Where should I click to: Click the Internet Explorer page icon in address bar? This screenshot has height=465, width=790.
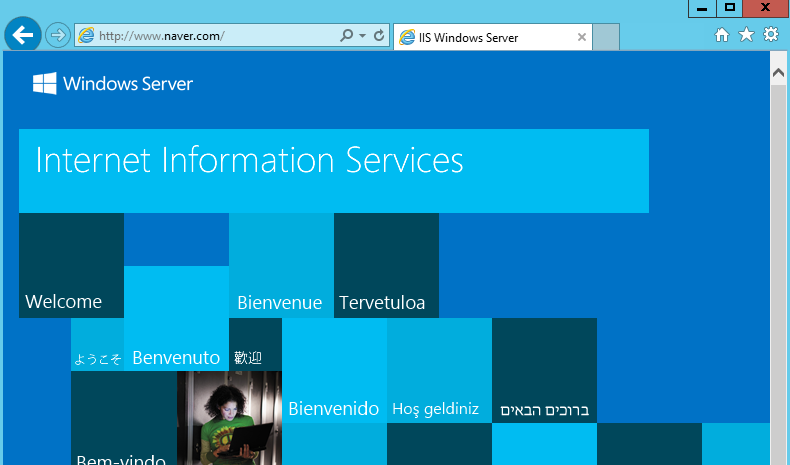86,35
